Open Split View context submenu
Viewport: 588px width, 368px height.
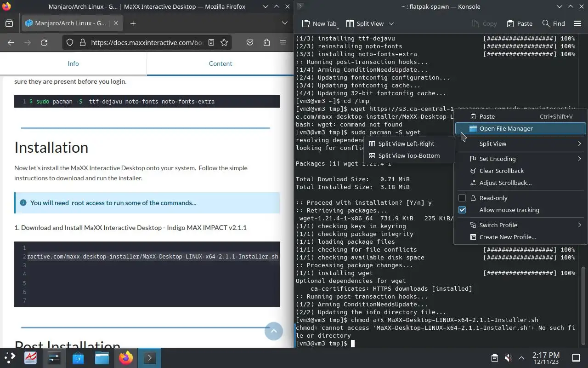click(x=520, y=144)
